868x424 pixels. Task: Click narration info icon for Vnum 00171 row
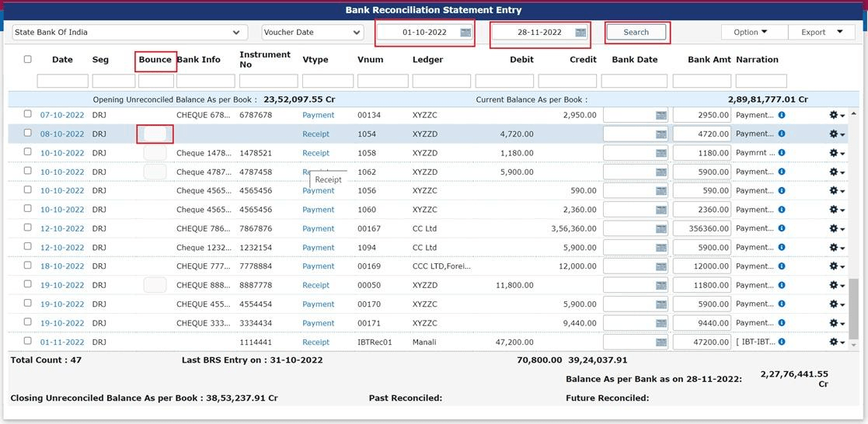coord(782,323)
